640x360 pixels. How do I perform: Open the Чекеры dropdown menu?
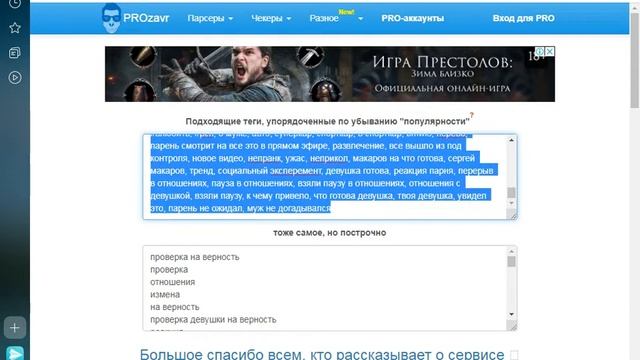(271, 18)
